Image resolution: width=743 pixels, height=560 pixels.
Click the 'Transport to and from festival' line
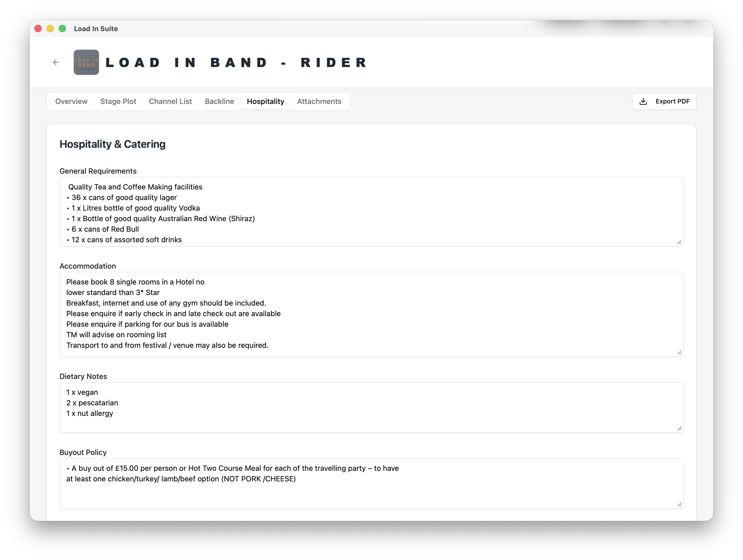coord(167,345)
